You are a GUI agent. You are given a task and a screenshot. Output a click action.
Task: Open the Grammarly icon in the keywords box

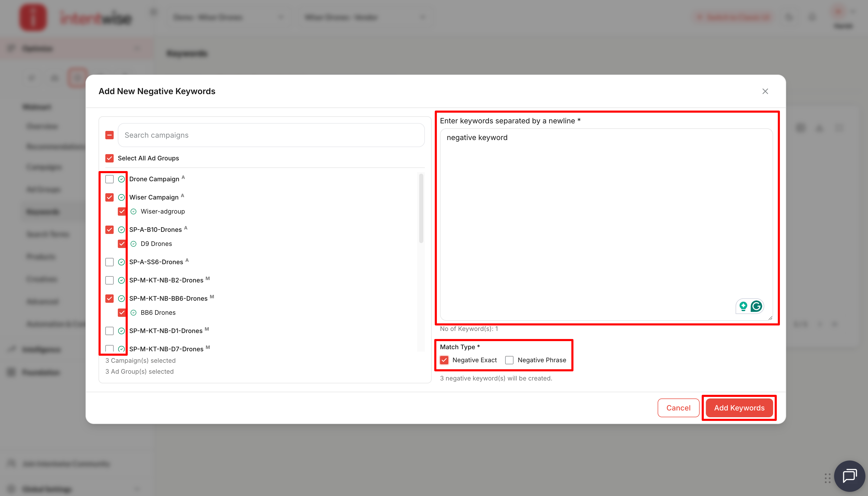(x=756, y=306)
